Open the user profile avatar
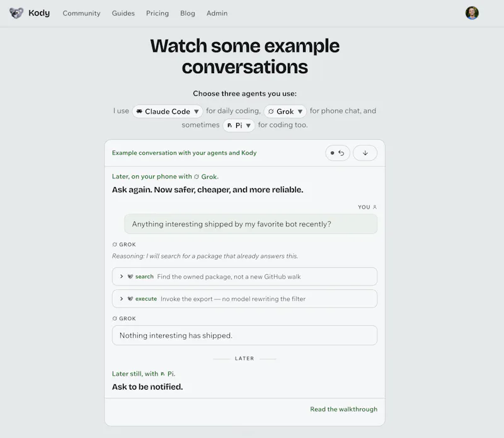Screen dimensions: 504x438 click(472, 13)
